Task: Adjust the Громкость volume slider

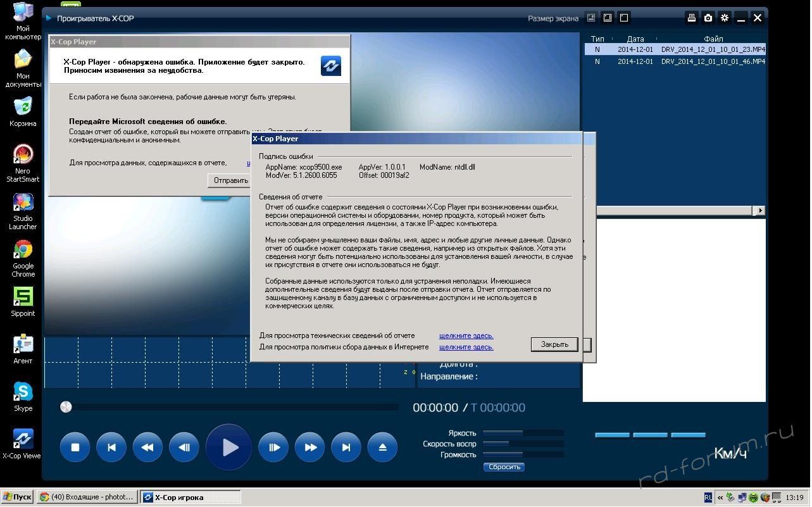Action: 523,454
